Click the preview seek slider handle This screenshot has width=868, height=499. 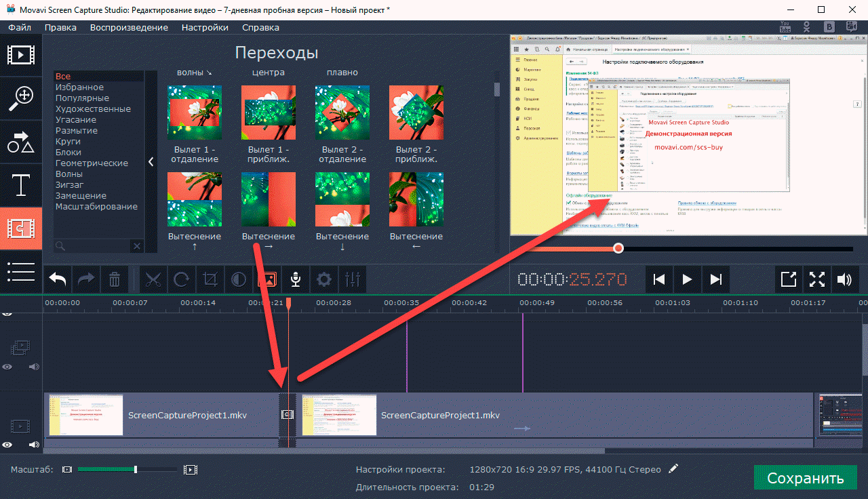618,248
